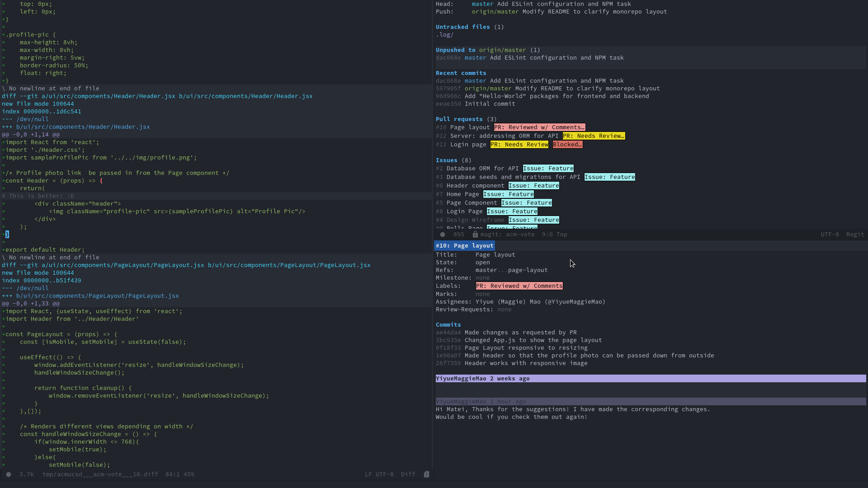868x488 pixels.
Task: Click the Diff mode name in the modeline
Action: click(x=408, y=474)
